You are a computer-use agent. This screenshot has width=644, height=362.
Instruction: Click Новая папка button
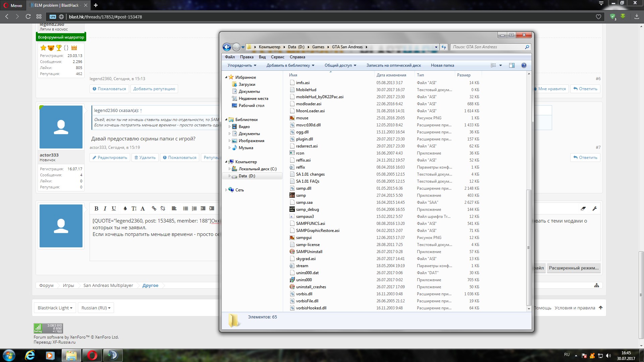point(442,65)
